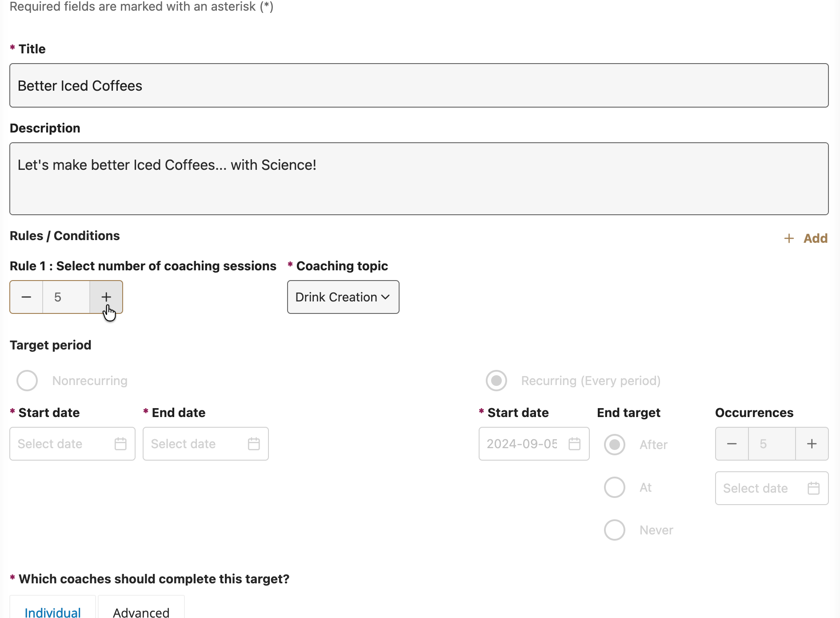This screenshot has height=618, width=840.
Task: Select the Nonrecurring radio button
Action: (27, 381)
